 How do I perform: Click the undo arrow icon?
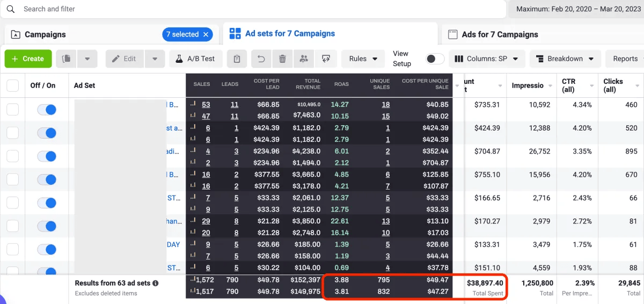[x=261, y=59]
